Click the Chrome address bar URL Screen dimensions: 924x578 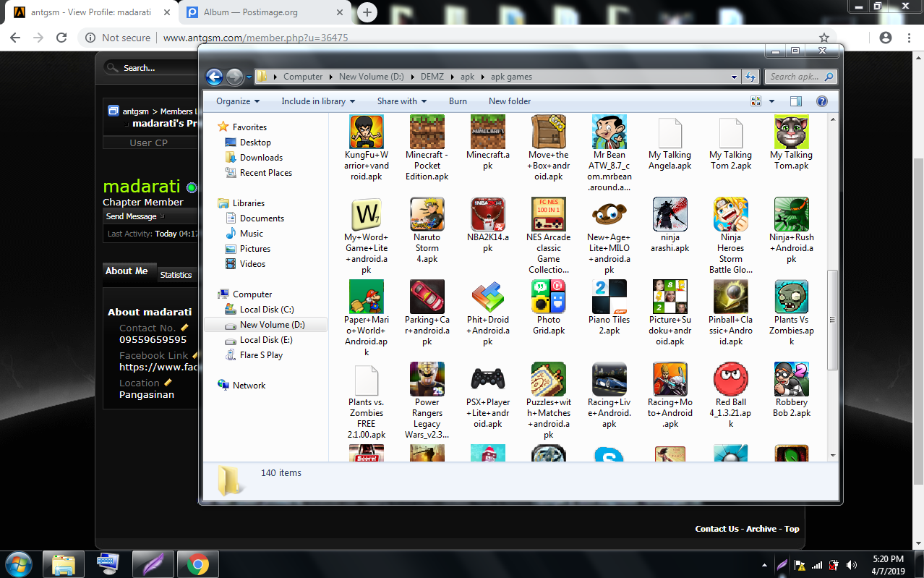tap(255, 38)
